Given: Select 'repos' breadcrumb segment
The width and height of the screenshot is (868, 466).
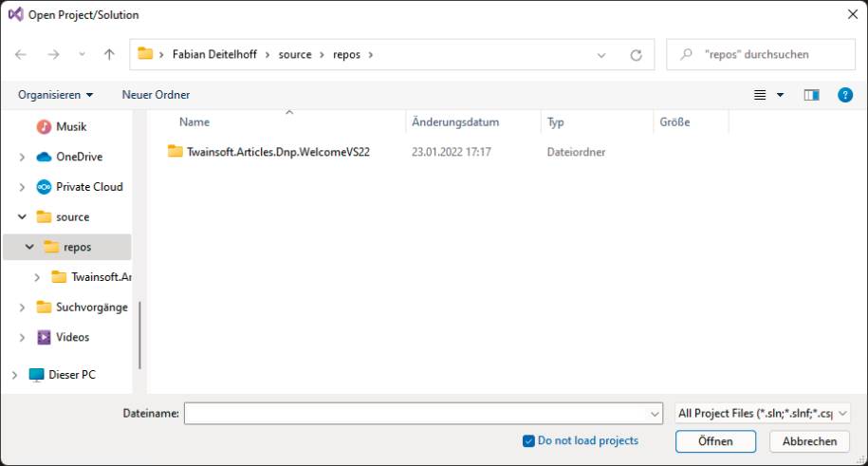Looking at the screenshot, I should (346, 54).
